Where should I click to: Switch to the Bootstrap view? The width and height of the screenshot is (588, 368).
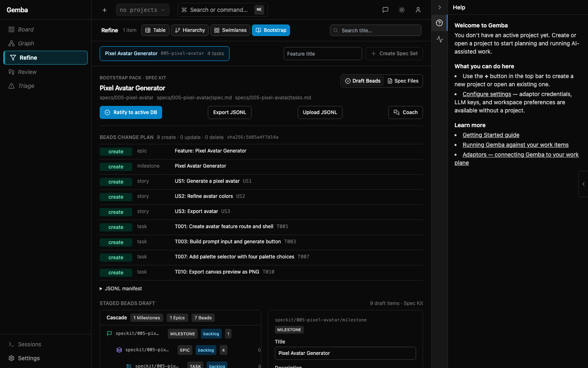pos(271,30)
